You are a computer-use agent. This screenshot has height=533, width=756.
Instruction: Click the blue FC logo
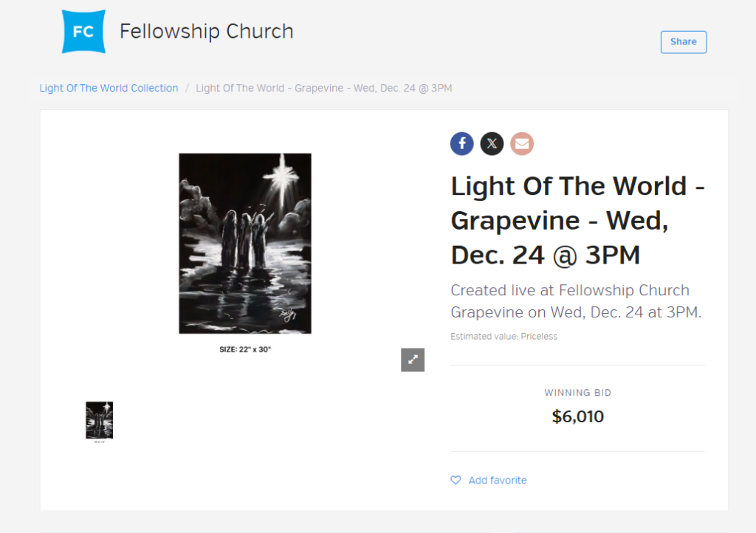click(x=83, y=32)
